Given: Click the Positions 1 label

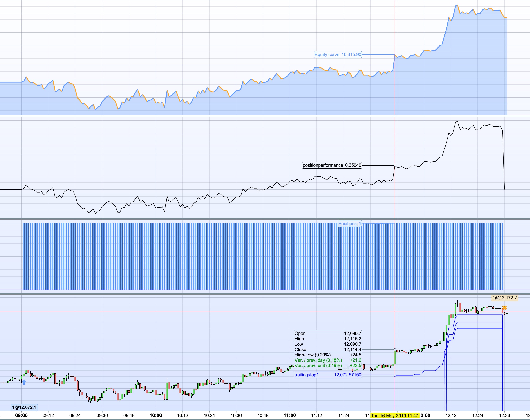Looking at the screenshot, I should coord(349,224).
